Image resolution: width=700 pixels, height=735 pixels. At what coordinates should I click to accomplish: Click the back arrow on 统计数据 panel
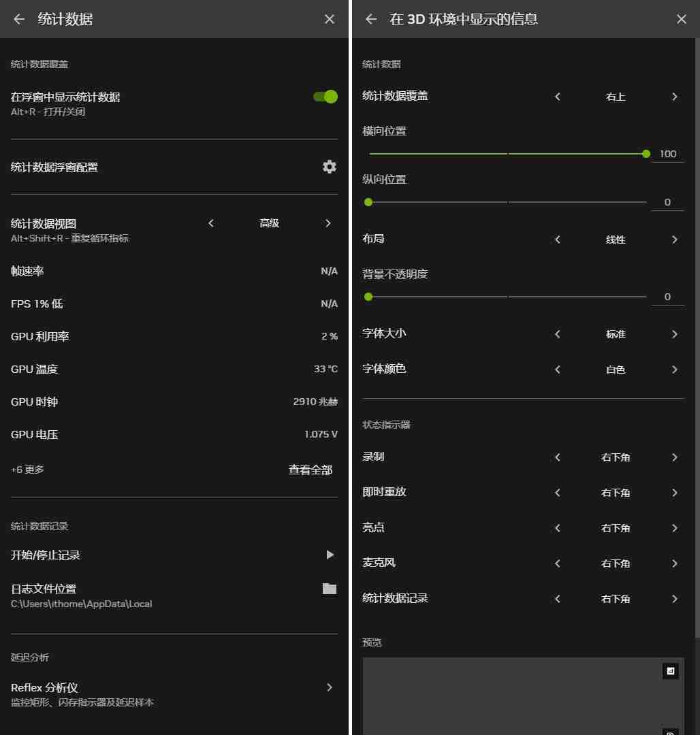pyautogui.click(x=18, y=19)
